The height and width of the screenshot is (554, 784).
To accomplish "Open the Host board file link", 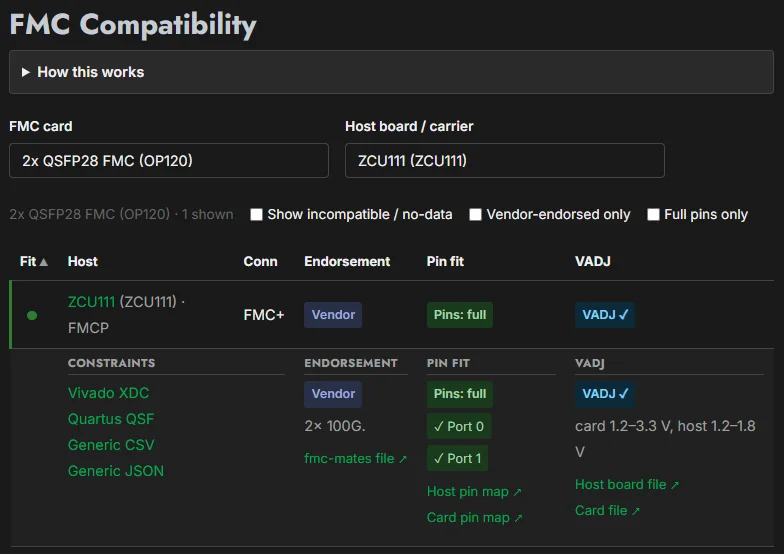I will pyautogui.click(x=620, y=484).
